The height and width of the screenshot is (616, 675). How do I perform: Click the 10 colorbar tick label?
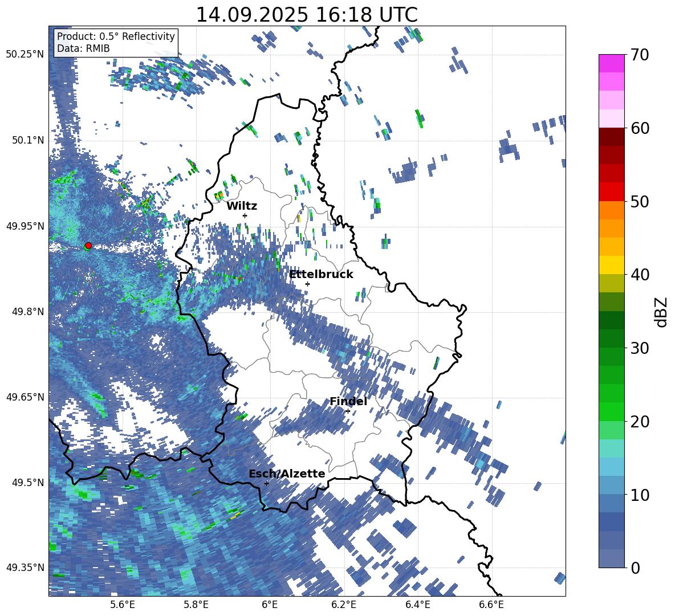[x=640, y=495]
